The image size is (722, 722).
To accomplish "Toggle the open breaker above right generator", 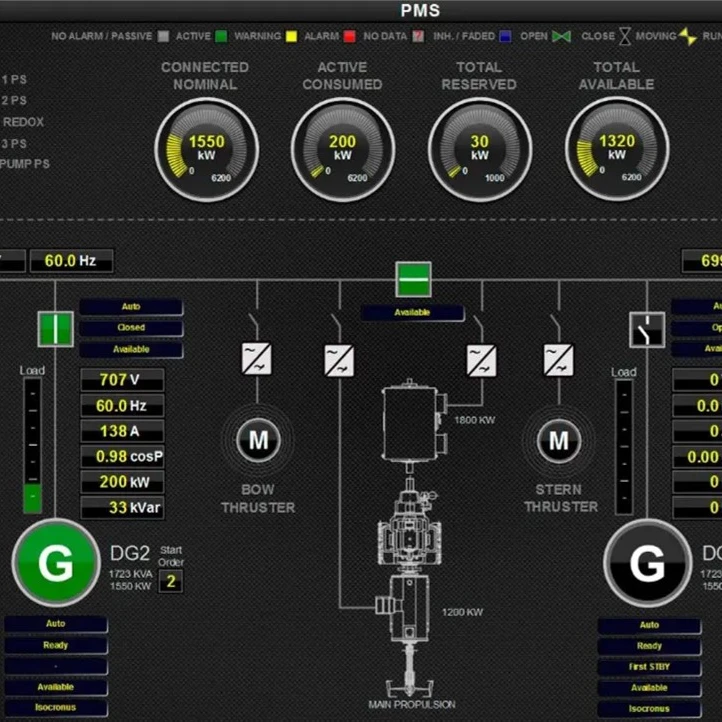I will (x=647, y=330).
